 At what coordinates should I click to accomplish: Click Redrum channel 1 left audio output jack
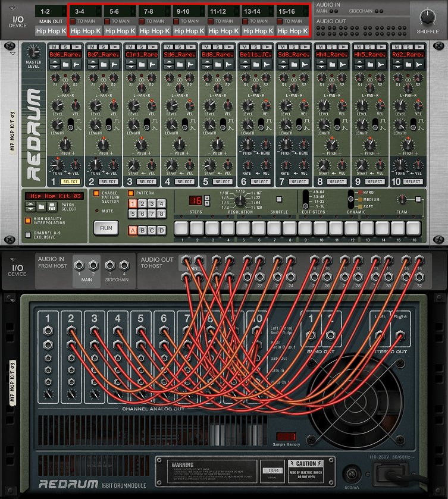pos(48,331)
